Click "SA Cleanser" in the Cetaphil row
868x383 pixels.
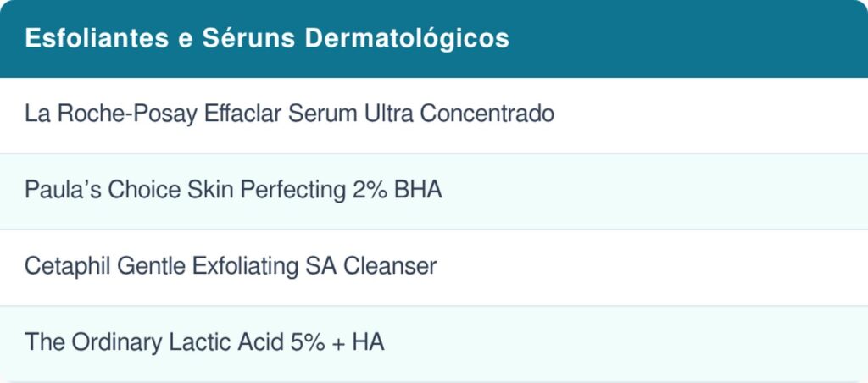371,267
